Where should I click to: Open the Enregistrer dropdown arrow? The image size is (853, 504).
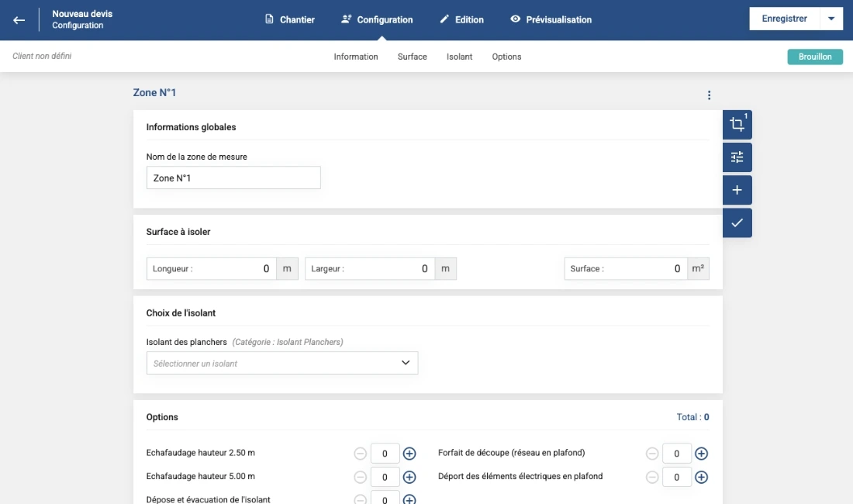click(x=831, y=19)
